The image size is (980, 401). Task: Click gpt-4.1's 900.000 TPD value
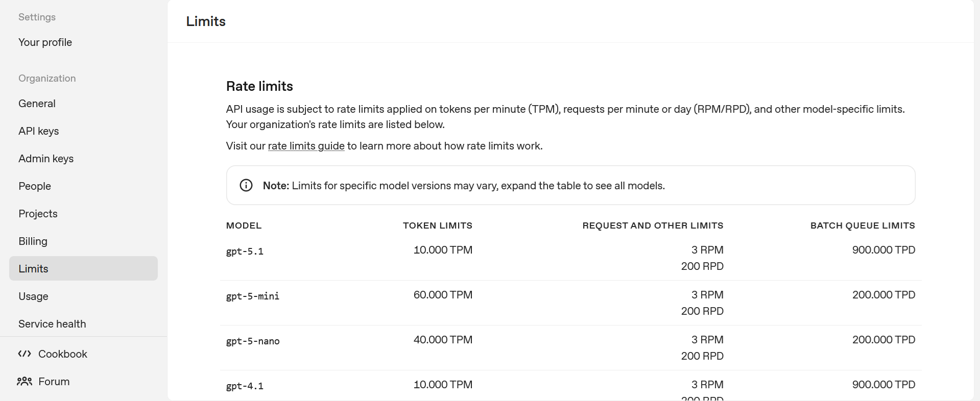tap(883, 385)
